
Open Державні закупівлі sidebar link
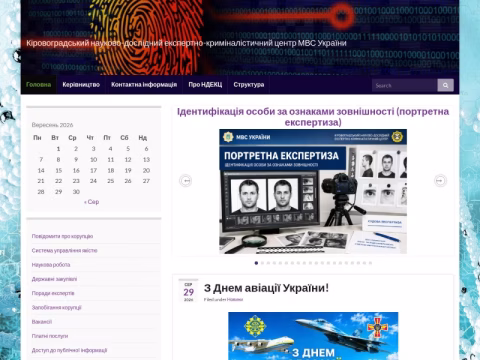pyautogui.click(x=54, y=279)
